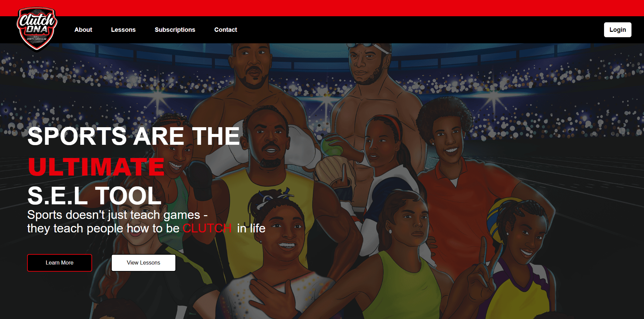Click the SPORTS ARE THE heading
The width and height of the screenshot is (644, 319).
pyautogui.click(x=134, y=136)
